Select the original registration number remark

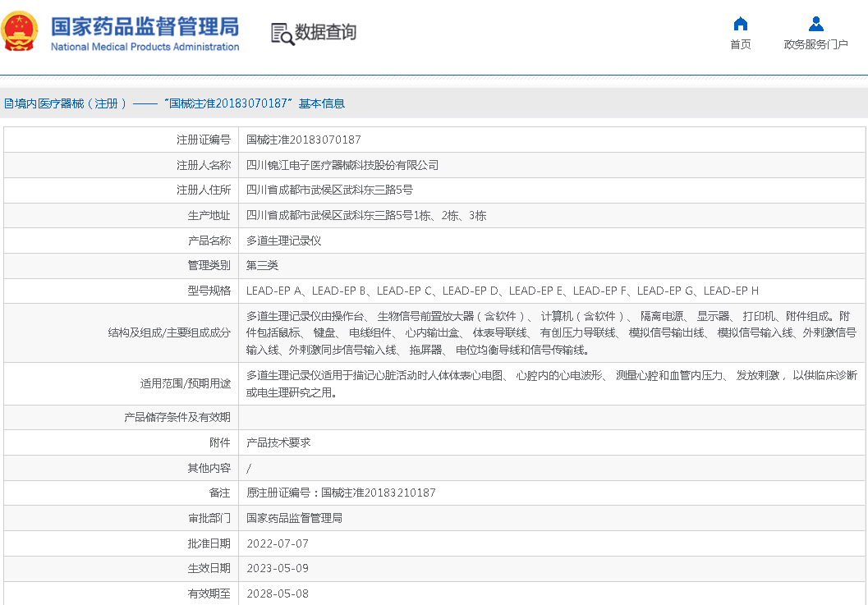(x=341, y=493)
